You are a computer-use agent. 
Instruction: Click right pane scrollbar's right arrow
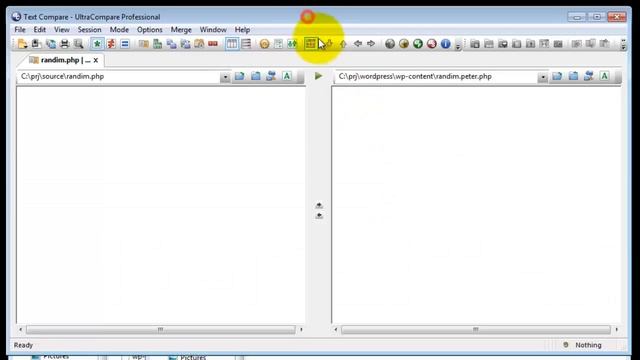click(616, 329)
